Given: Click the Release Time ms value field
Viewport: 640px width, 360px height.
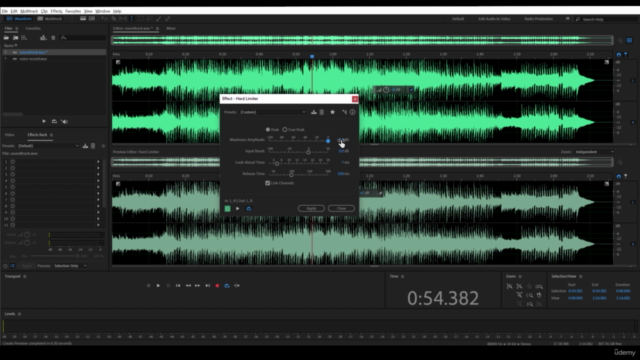Looking at the screenshot, I should [x=343, y=173].
